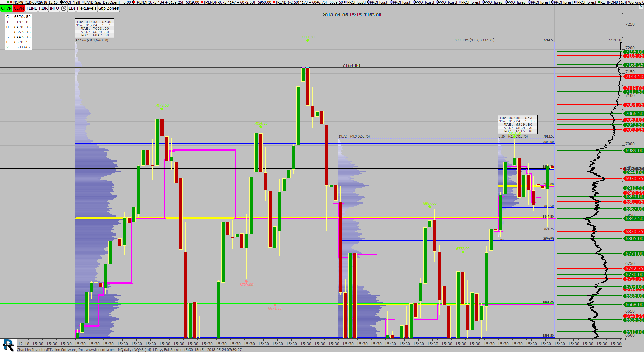Toggle the red CLVN button
Viewport: 644px width, 352px height.
pos(19,8)
